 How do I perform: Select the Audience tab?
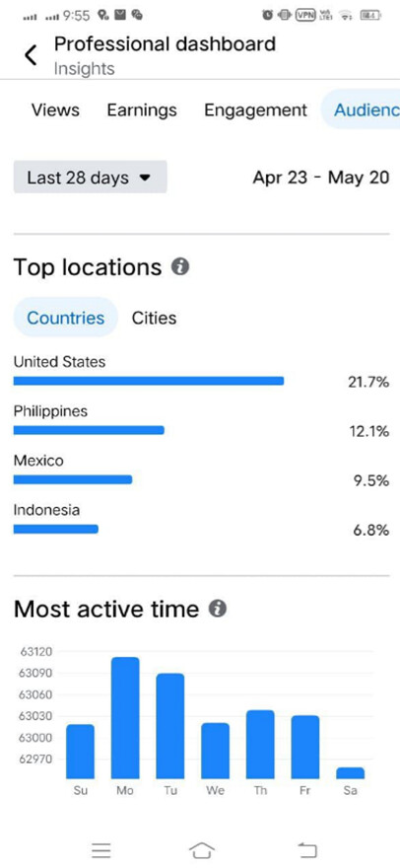(x=361, y=109)
